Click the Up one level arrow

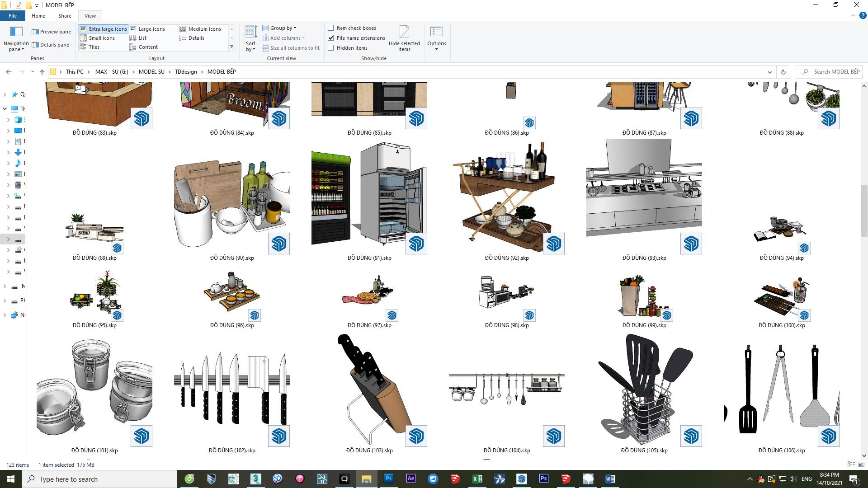coord(42,72)
